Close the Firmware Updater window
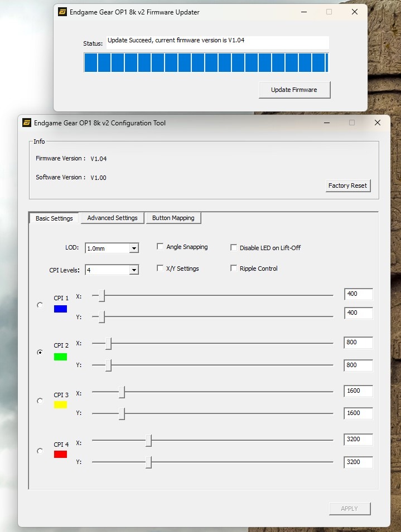Screen dimensions: 401x532 click(355, 12)
